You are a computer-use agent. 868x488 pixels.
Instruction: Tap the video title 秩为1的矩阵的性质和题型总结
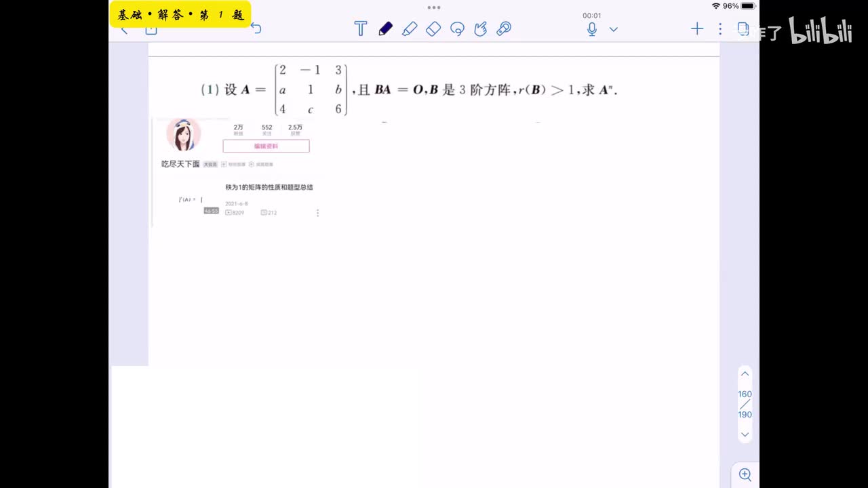(x=269, y=187)
